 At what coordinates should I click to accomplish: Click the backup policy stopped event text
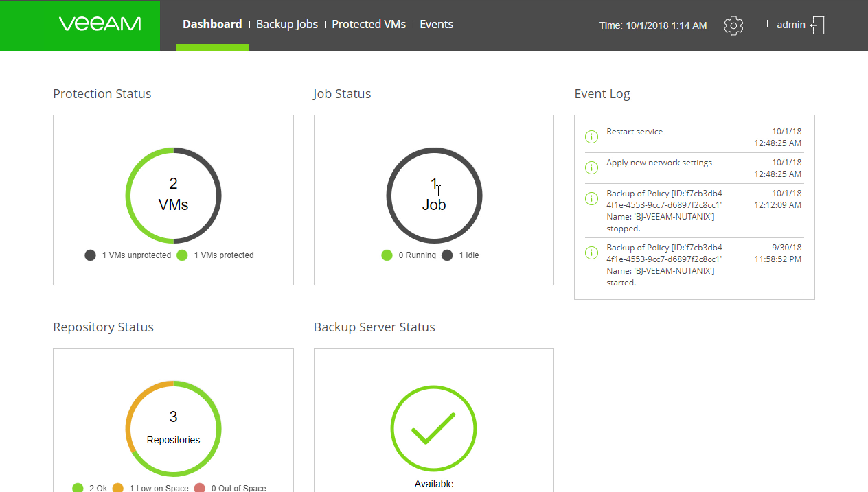(665, 211)
